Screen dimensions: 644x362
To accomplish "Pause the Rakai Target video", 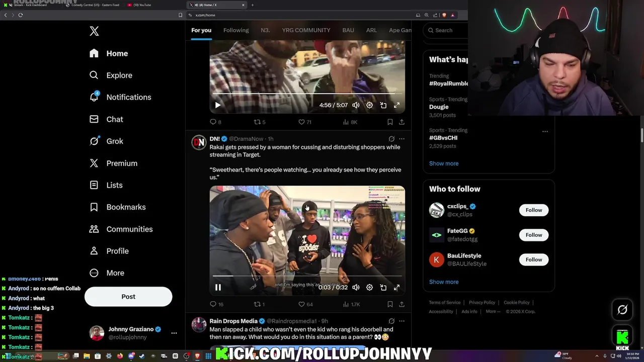I will click(218, 287).
